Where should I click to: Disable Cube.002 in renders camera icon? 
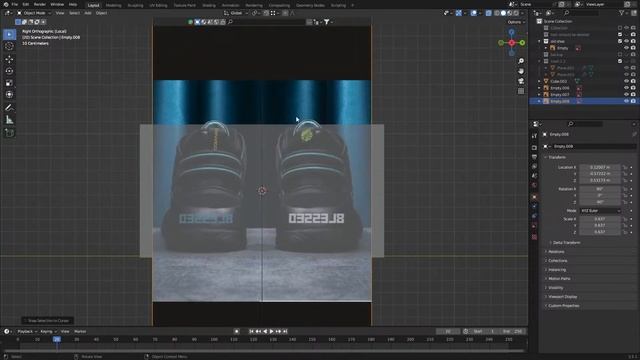point(633,81)
